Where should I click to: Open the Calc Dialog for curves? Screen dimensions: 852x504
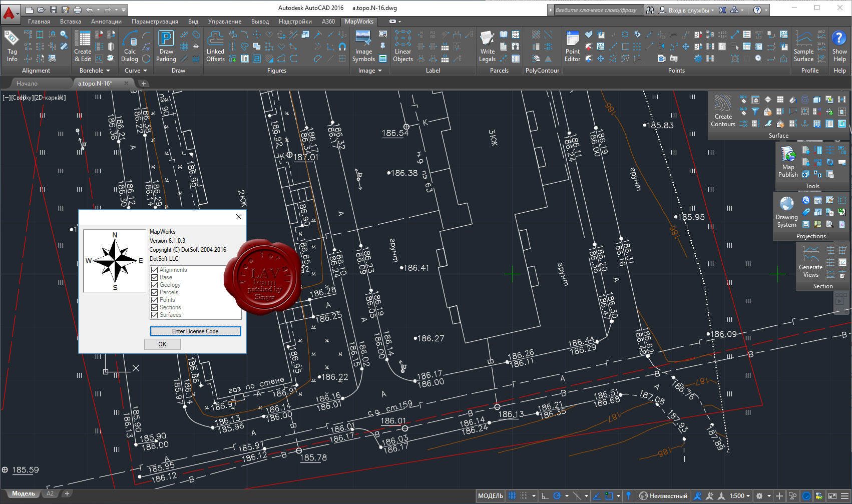click(x=130, y=46)
